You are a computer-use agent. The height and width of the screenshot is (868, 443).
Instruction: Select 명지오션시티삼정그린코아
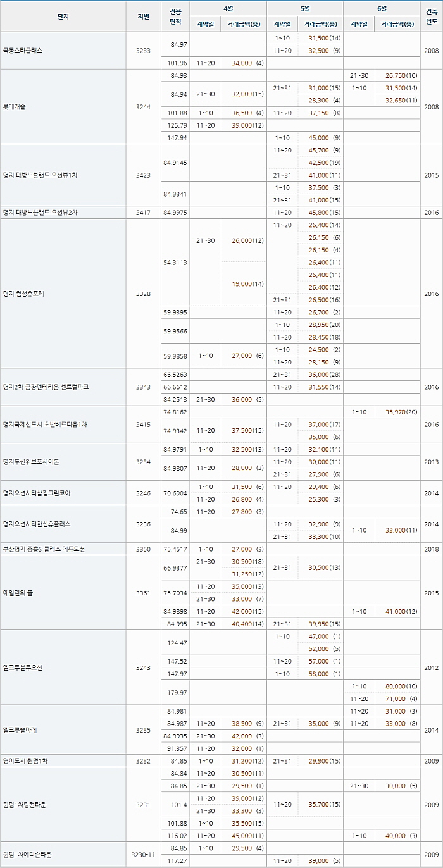point(37,493)
